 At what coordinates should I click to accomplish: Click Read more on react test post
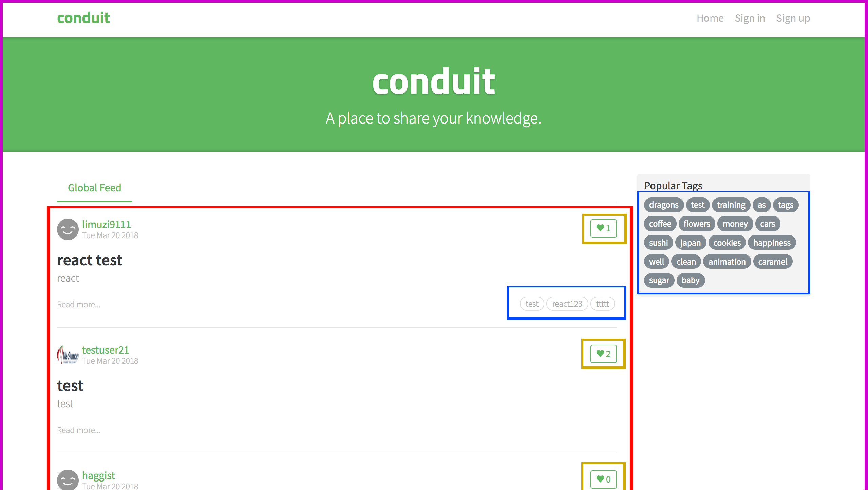(78, 304)
